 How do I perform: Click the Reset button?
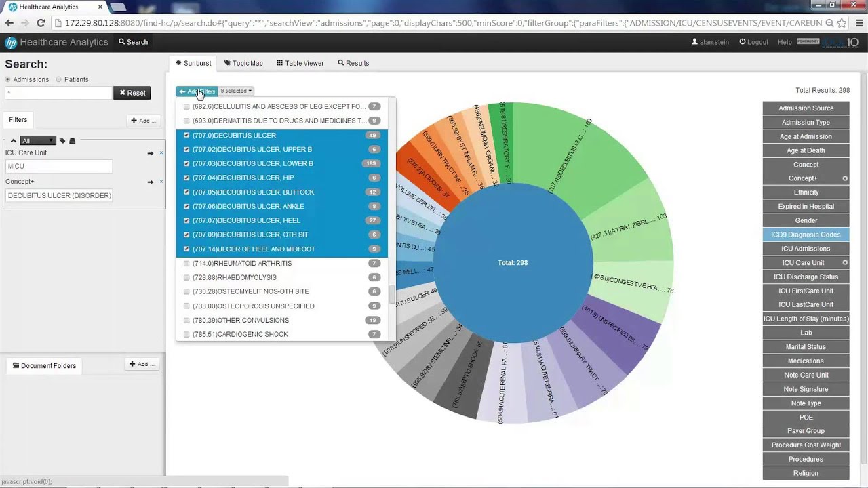pyautogui.click(x=132, y=93)
